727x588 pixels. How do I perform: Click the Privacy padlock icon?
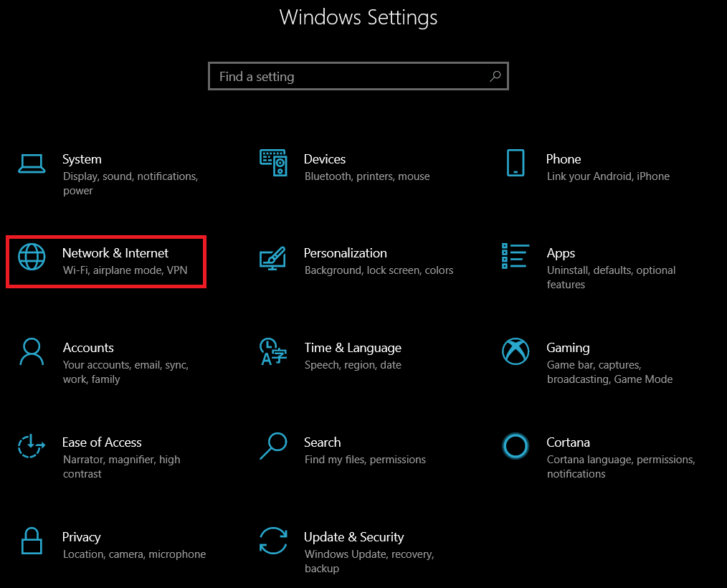click(32, 541)
